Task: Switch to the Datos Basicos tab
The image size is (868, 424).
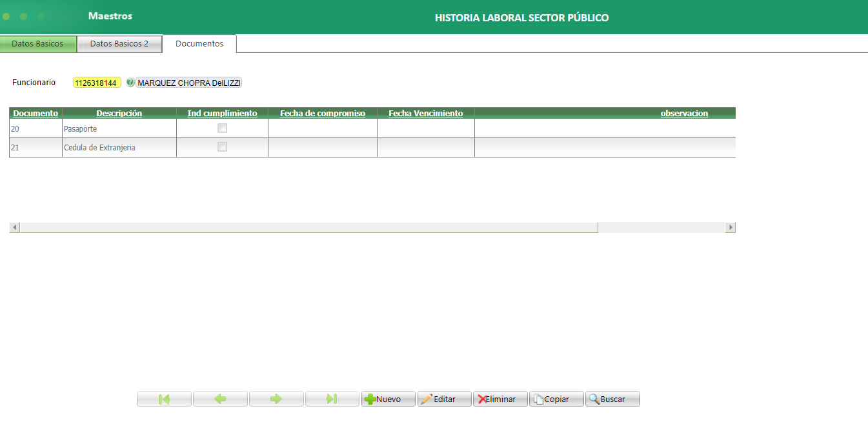Action: (38, 44)
